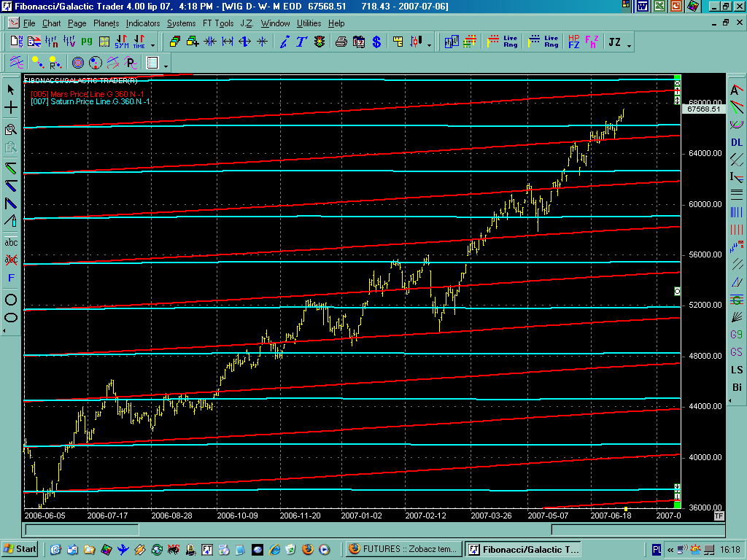Expand the JZ toolbar dropdown arrow
747x560 pixels.
629,44
